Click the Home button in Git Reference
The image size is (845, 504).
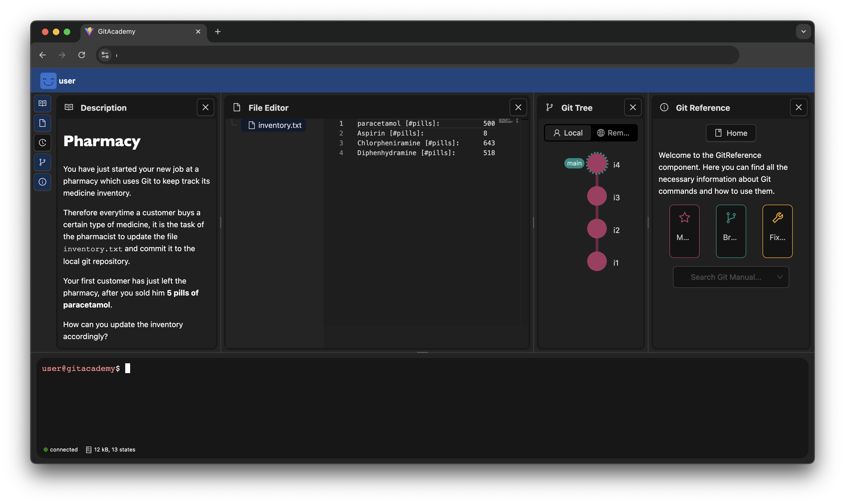pos(731,133)
